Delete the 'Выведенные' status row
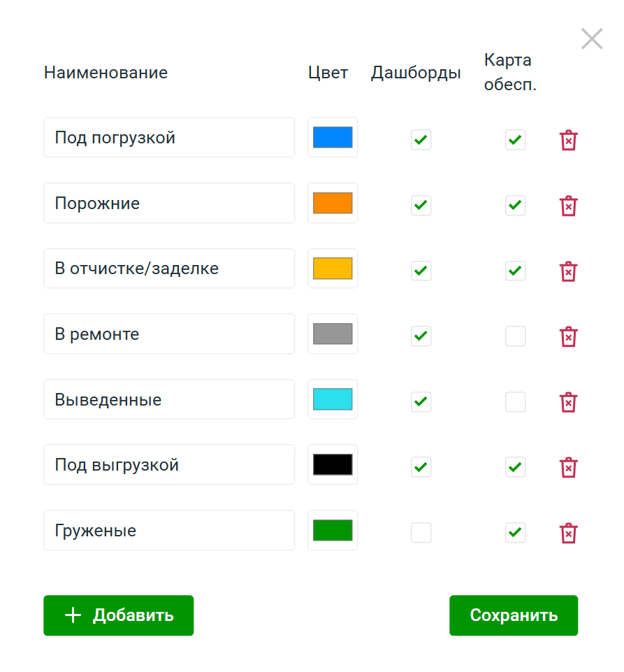This screenshot has width=624, height=672. [x=569, y=402]
